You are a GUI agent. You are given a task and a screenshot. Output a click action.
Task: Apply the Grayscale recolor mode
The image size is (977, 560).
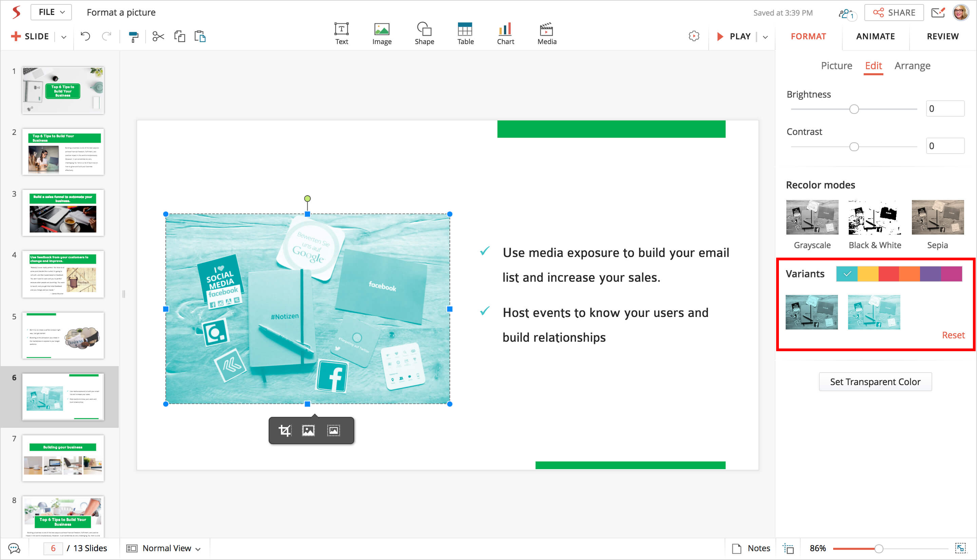pos(812,217)
